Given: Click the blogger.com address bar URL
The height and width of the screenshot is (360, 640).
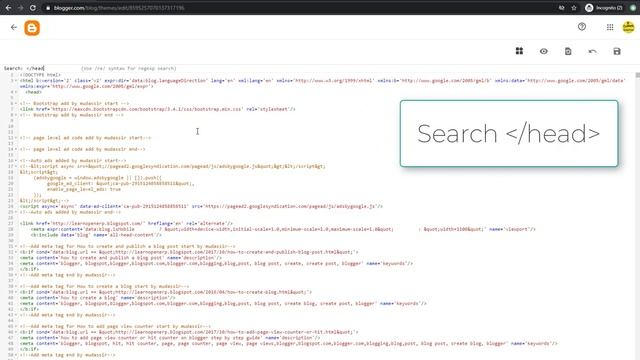Looking at the screenshot, I should pyautogui.click(x=119, y=8).
